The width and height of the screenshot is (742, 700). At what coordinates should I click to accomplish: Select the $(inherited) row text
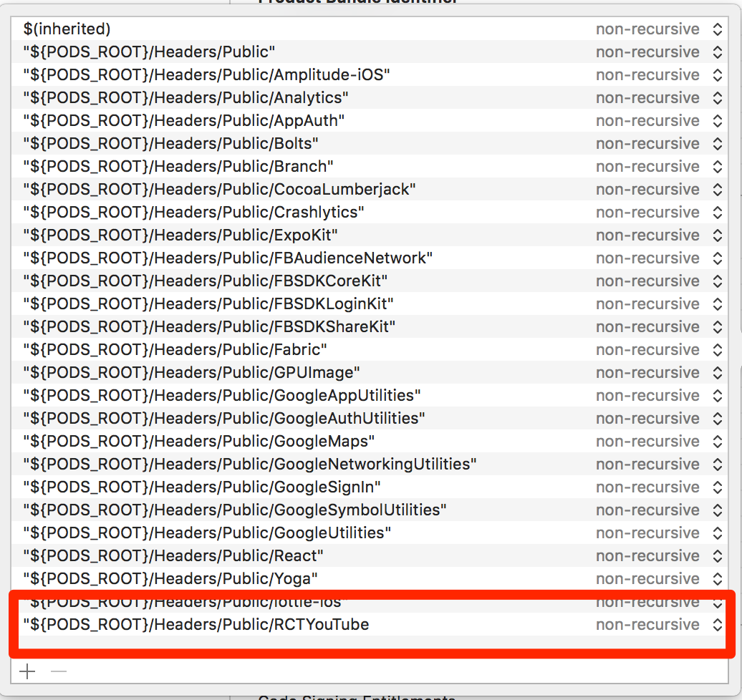pyautogui.click(x=67, y=29)
